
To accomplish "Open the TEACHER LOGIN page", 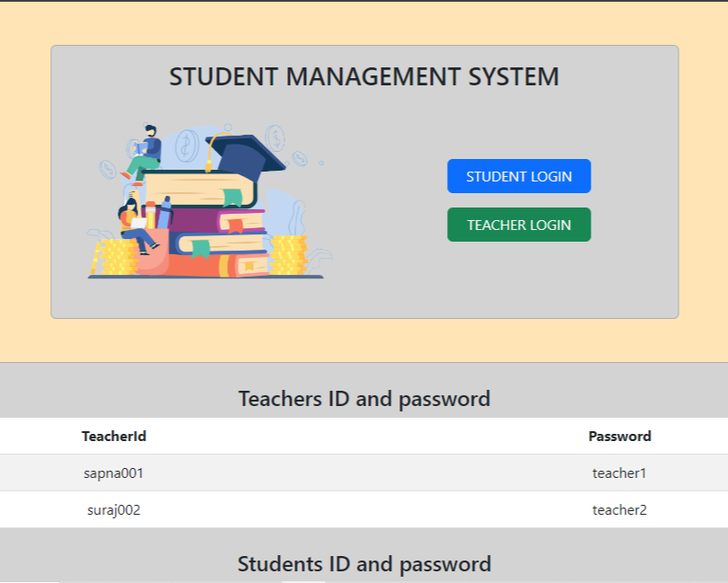I will (x=519, y=225).
